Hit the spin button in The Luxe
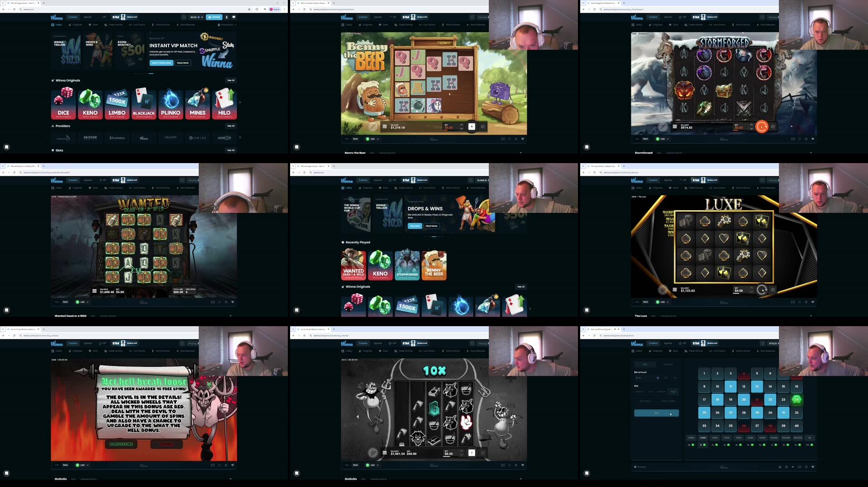Viewport: 868px width, 487px height. (762, 290)
